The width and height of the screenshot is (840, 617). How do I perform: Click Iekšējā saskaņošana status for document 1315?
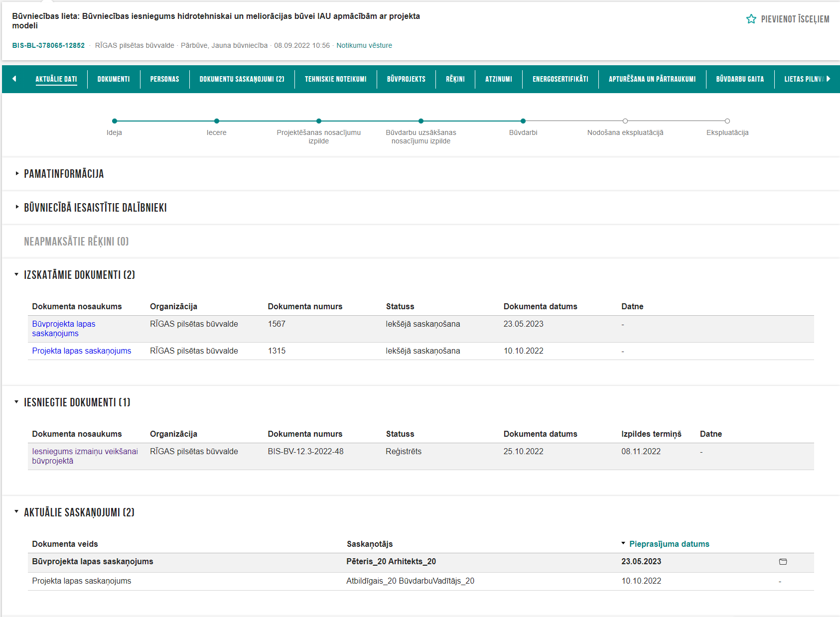tap(423, 351)
